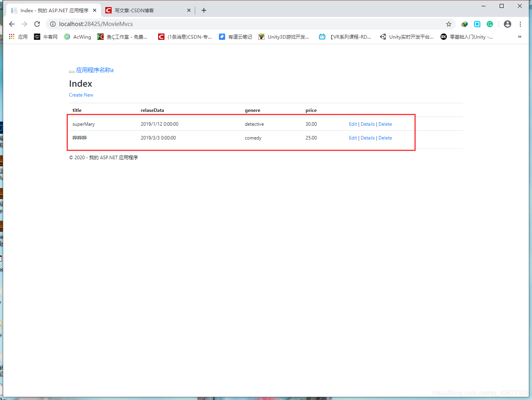Show more bookmarks with the chevron

520,37
